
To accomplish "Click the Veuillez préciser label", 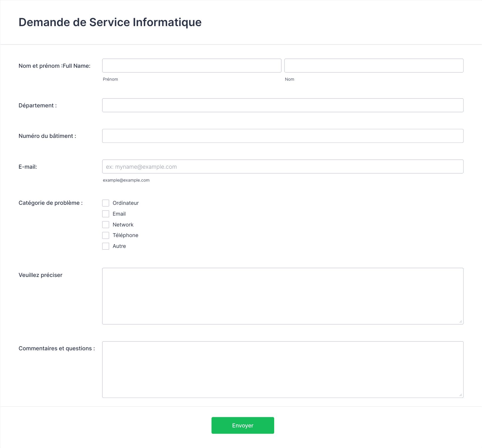I will tap(41, 275).
